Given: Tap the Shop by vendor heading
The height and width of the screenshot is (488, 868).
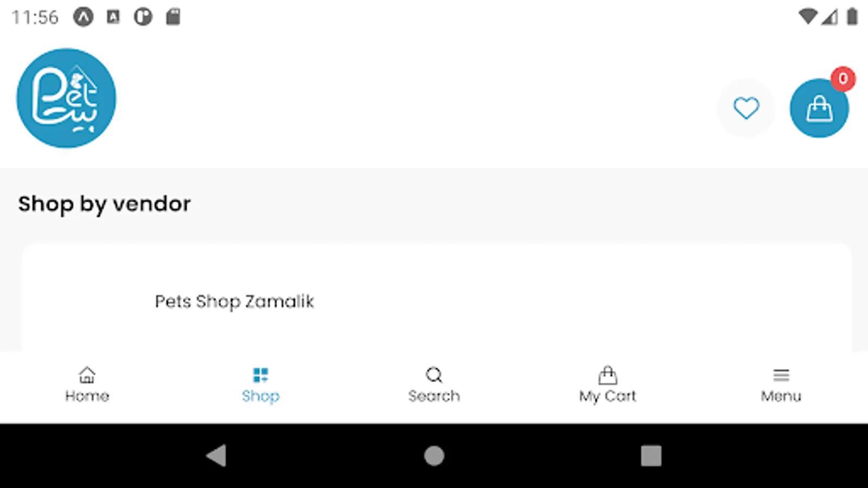Looking at the screenshot, I should pos(104,204).
